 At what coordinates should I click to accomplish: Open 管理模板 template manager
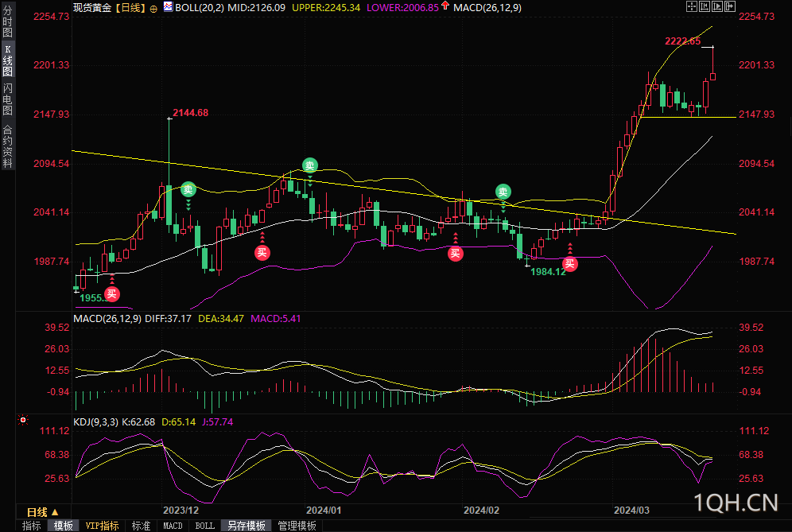(297, 526)
